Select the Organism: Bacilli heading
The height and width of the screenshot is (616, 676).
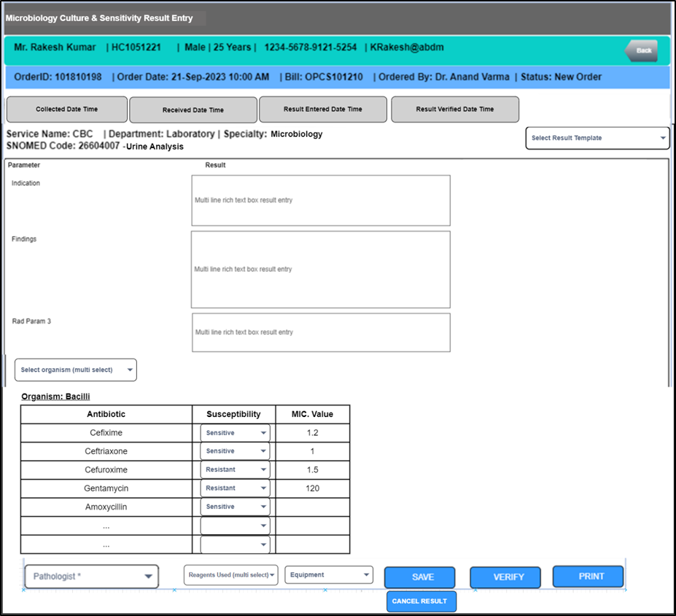click(55, 397)
